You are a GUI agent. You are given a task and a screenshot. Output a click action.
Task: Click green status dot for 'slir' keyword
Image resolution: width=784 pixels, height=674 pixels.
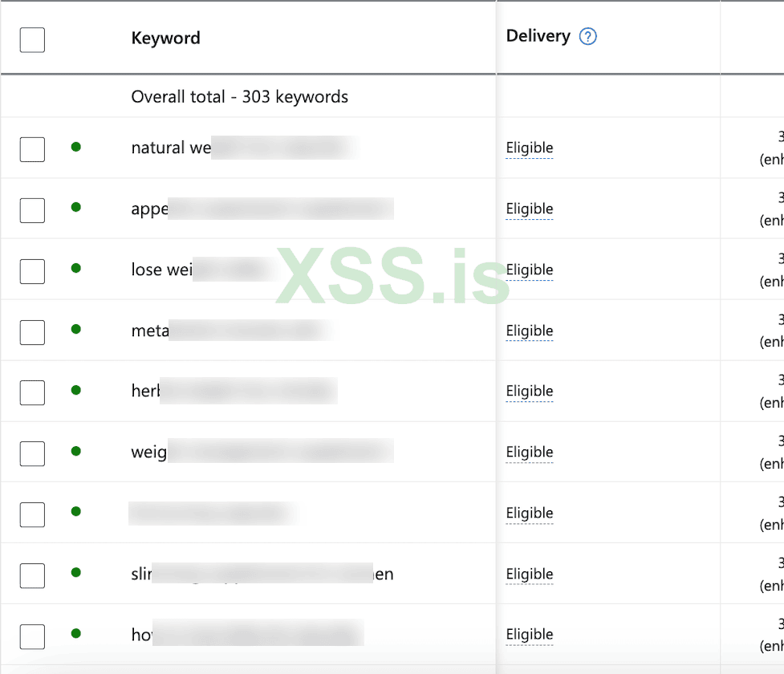click(76, 572)
